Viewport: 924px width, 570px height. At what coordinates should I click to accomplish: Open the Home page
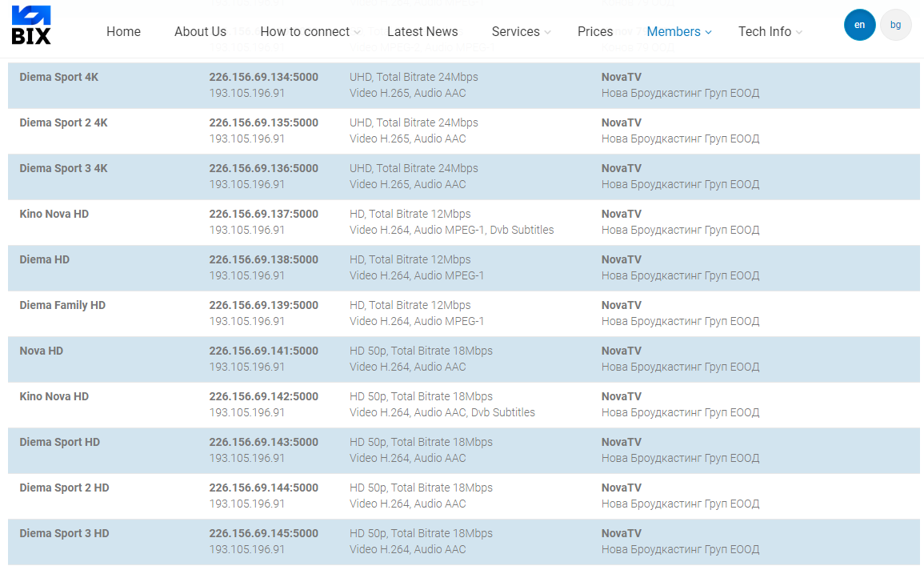pos(123,32)
